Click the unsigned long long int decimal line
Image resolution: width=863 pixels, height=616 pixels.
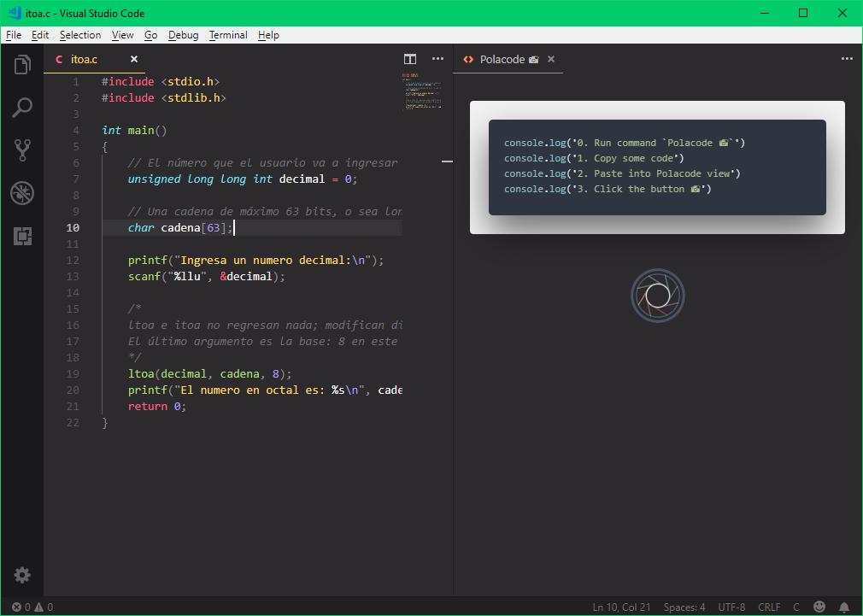pos(243,179)
